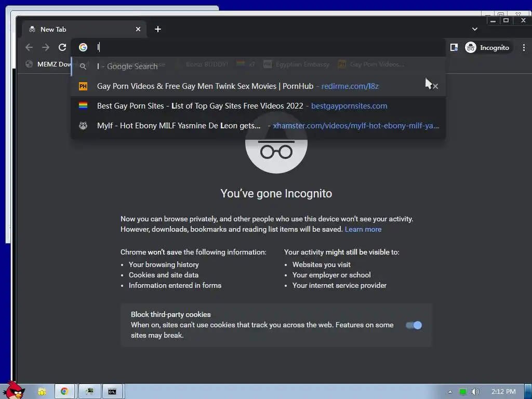Click the Chrome taskbar icon
The width and height of the screenshot is (532, 399).
point(64,392)
